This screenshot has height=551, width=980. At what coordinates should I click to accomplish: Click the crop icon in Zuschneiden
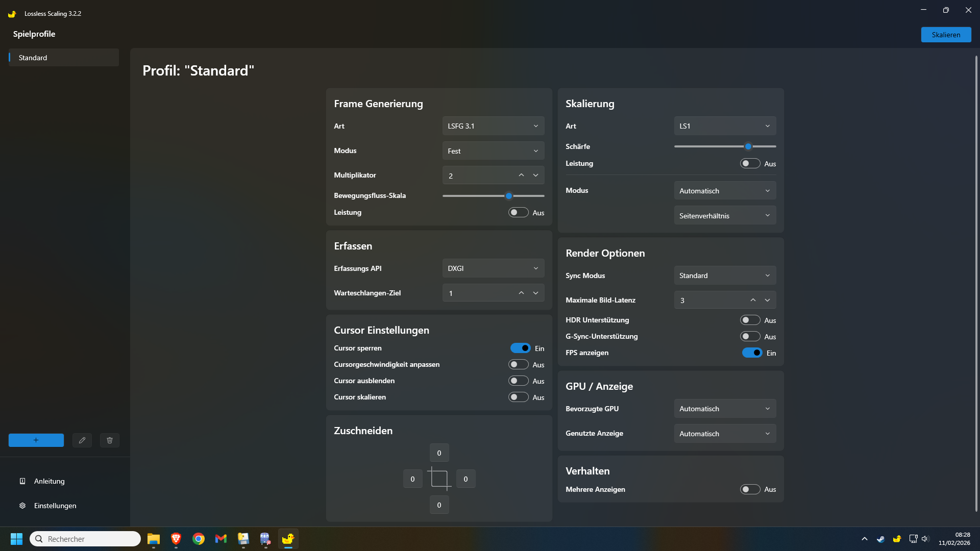click(x=439, y=479)
